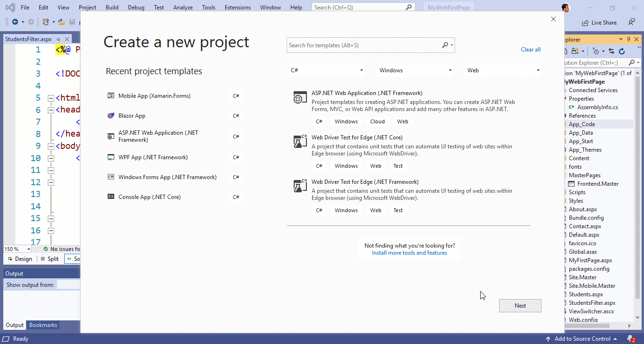The image size is (644, 344).
Task: Open the New Project dropdown arrow in toolbar
Action: click(53, 22)
